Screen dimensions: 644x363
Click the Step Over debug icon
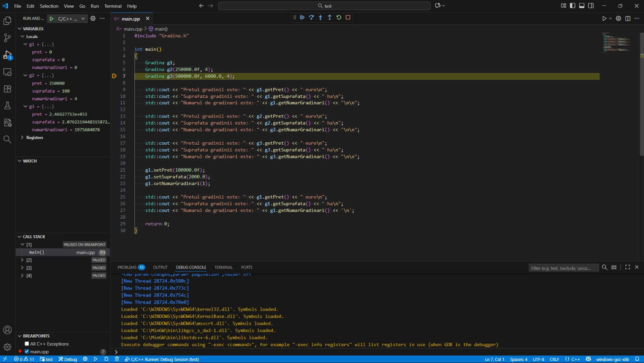pyautogui.click(x=312, y=17)
